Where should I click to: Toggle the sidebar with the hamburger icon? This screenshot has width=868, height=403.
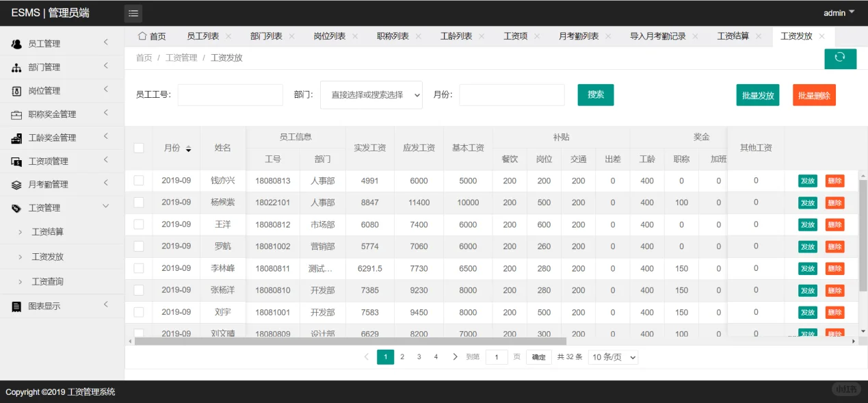point(133,12)
